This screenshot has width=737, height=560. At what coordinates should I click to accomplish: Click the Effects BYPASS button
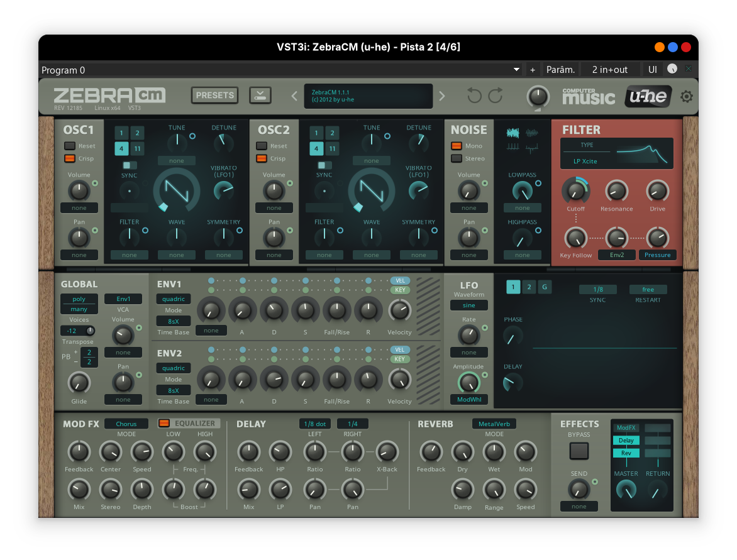579,451
